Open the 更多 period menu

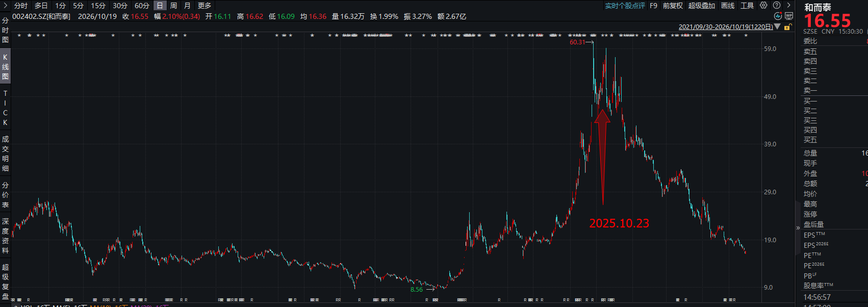click(x=205, y=6)
